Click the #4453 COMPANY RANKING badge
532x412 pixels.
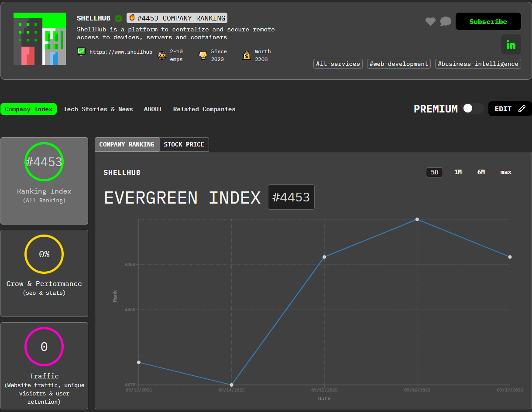[177, 18]
